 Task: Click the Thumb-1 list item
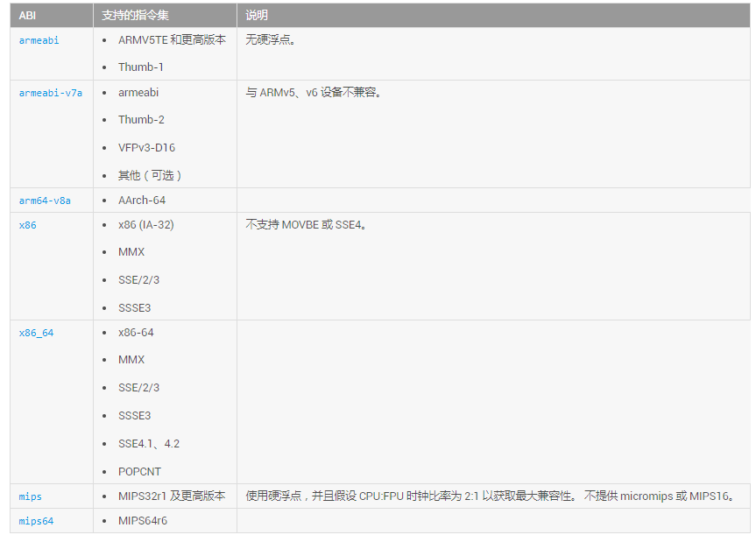(141, 67)
